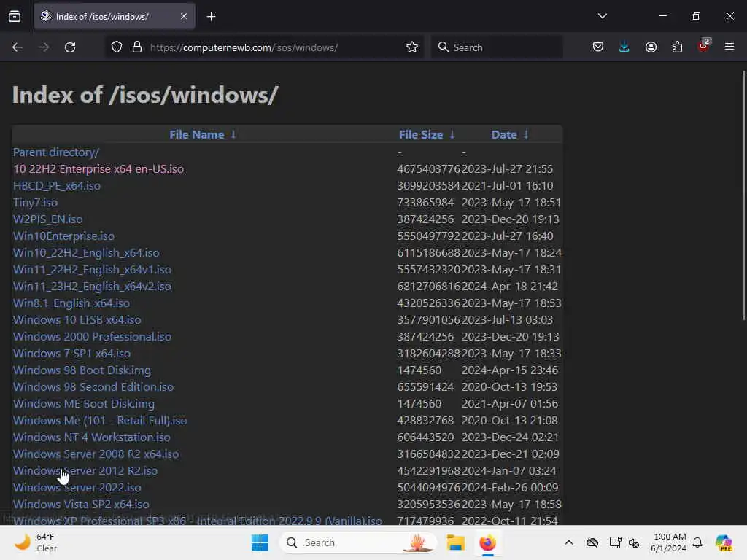Open the notifications bell icon
The image size is (747, 560).
click(697, 542)
